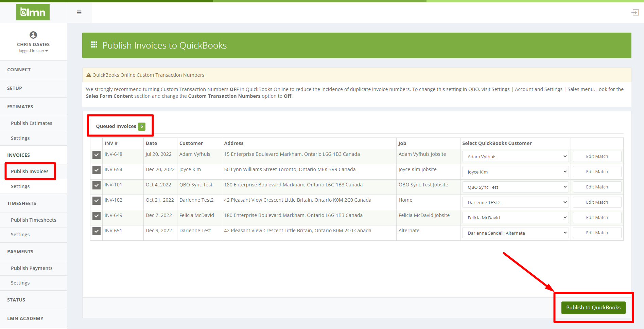Open the CONNECT sidebar section

coord(33,70)
